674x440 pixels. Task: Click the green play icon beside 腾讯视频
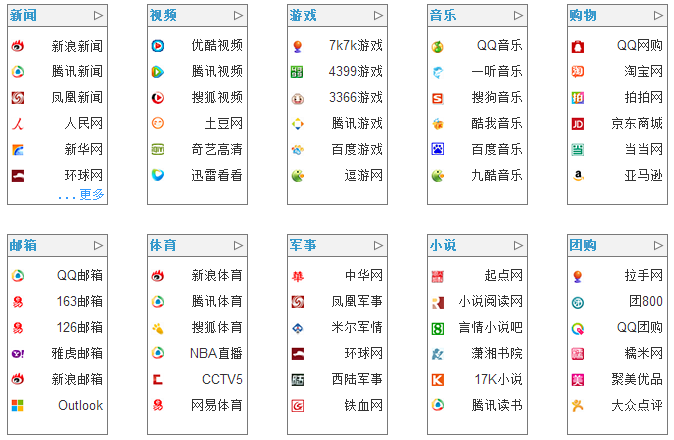(158, 72)
